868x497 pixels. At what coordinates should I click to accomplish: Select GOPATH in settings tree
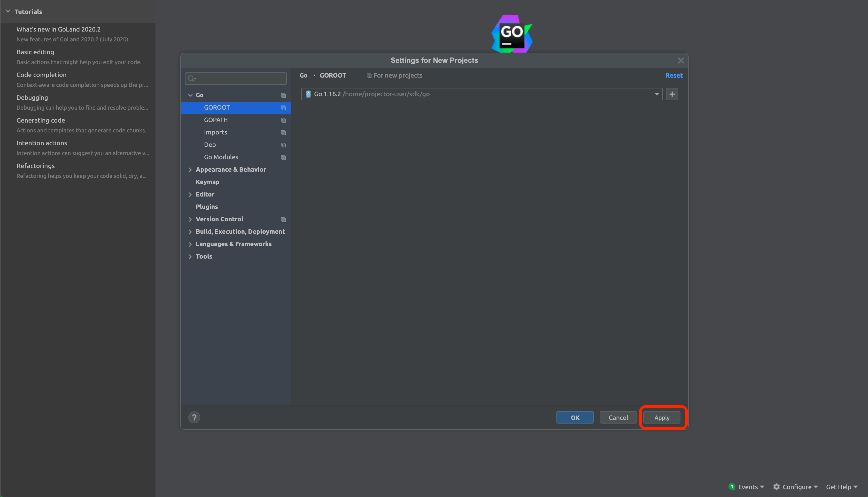[x=236, y=120]
